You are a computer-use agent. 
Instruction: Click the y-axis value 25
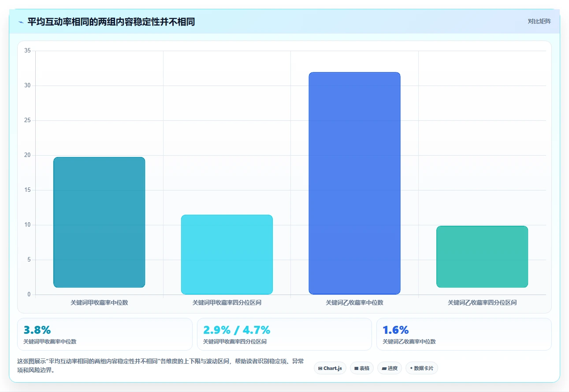pos(27,120)
